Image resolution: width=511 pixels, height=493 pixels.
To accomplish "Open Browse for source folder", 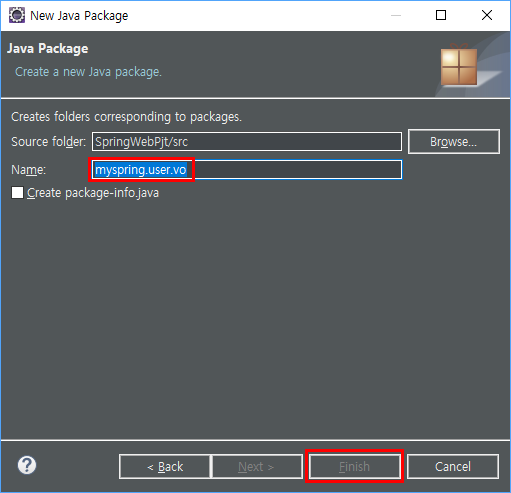I will click(454, 142).
